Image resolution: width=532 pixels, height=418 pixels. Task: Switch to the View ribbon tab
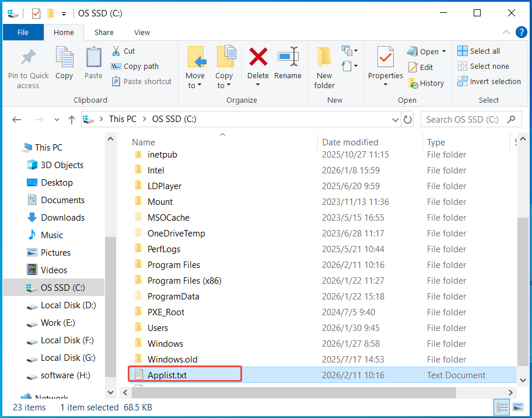coord(141,32)
